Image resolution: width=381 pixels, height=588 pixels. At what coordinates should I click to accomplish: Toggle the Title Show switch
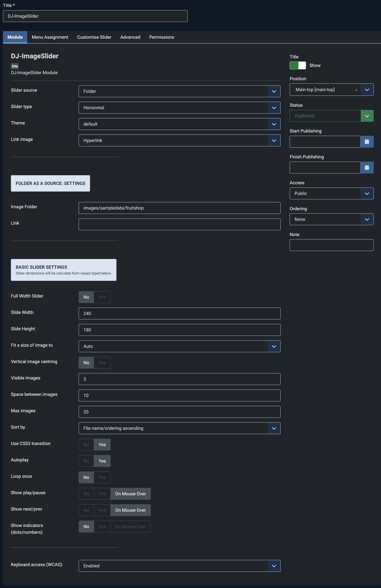pyautogui.click(x=298, y=65)
